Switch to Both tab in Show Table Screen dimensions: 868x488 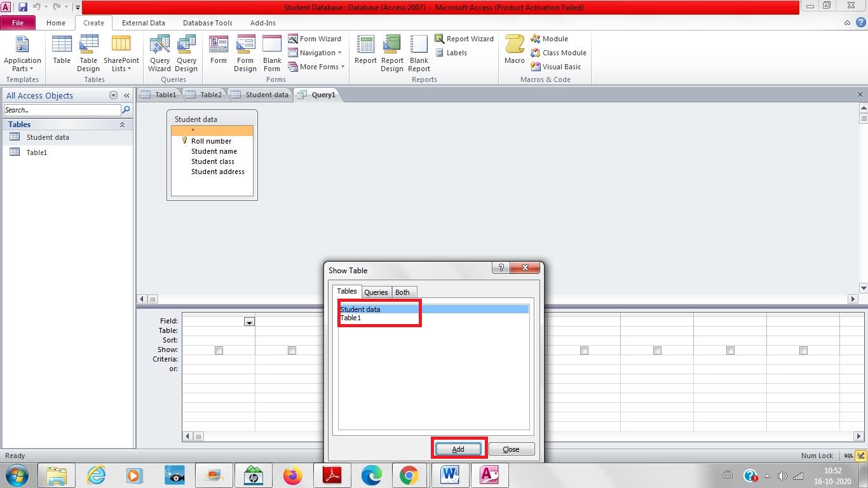pyautogui.click(x=402, y=292)
